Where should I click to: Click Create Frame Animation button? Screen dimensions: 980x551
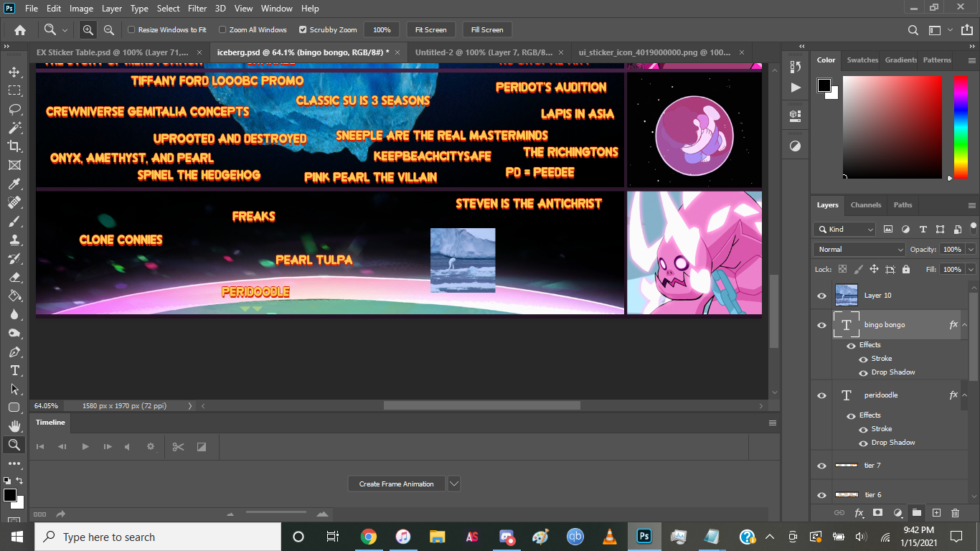tap(397, 484)
